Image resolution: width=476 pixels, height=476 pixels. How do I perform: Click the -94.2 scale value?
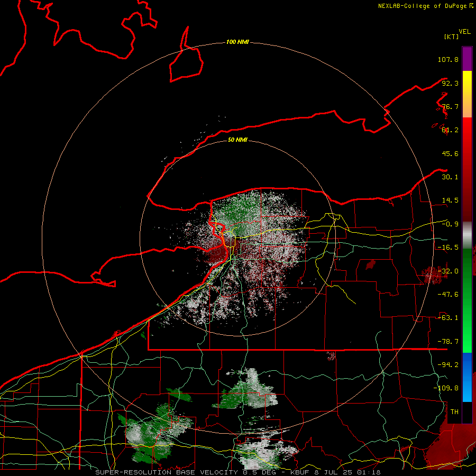pos(448,364)
